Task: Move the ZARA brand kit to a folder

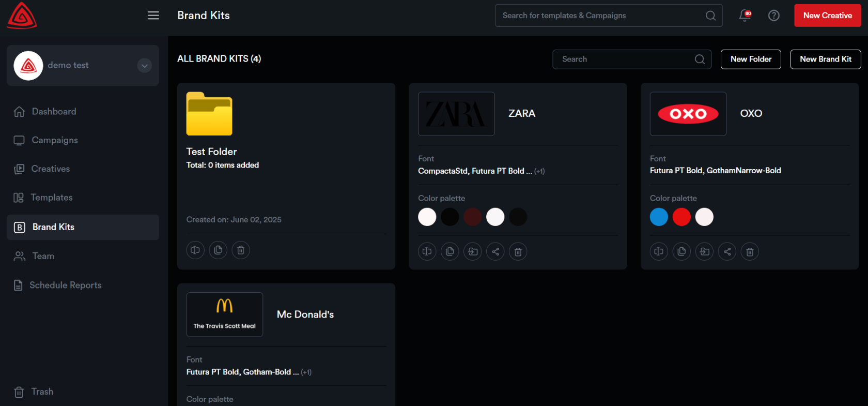Action: [x=473, y=252]
